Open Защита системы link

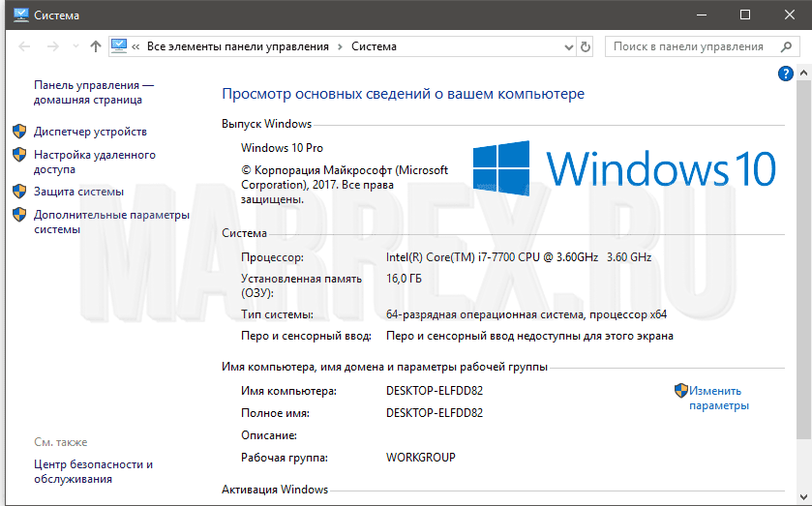pos(78,192)
